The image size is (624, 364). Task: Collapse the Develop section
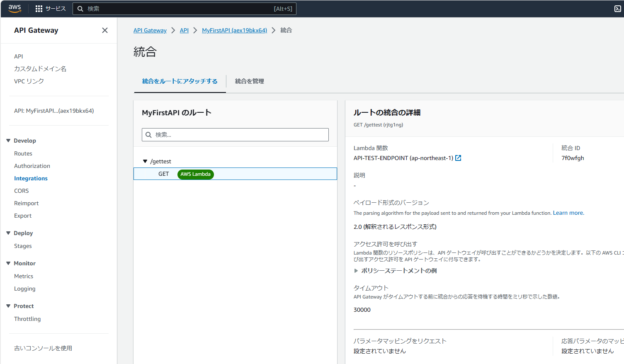tap(8, 141)
